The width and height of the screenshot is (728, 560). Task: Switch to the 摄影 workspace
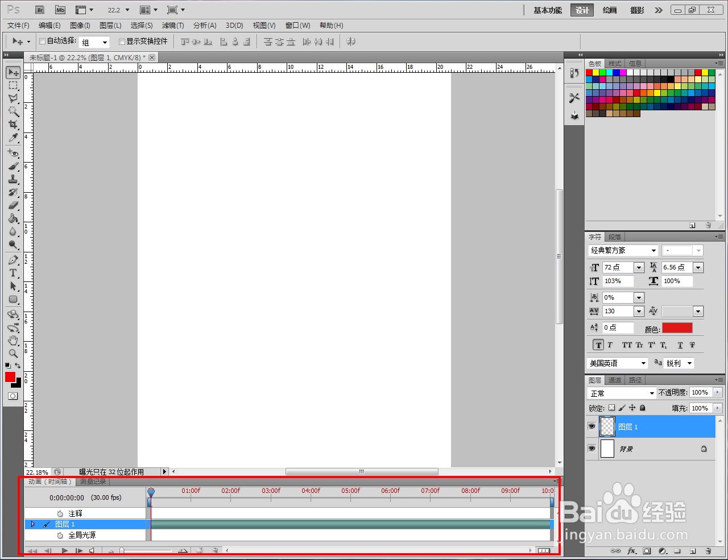tap(637, 10)
